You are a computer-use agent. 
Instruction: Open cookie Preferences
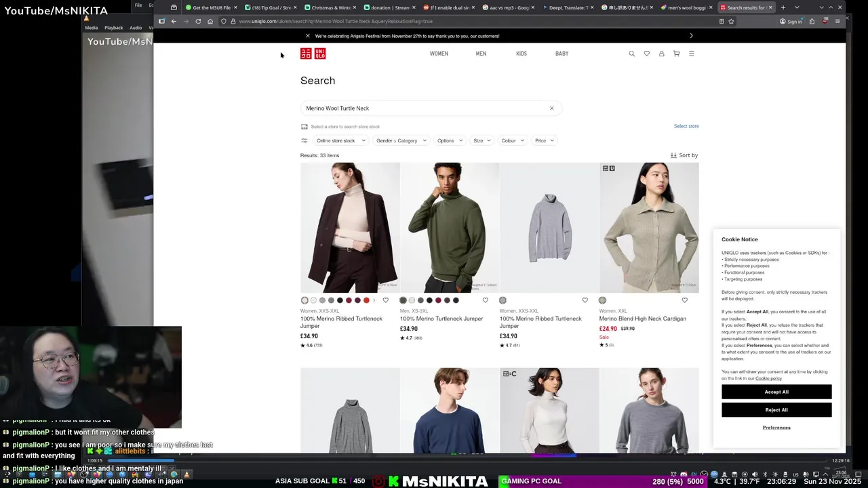point(776,428)
